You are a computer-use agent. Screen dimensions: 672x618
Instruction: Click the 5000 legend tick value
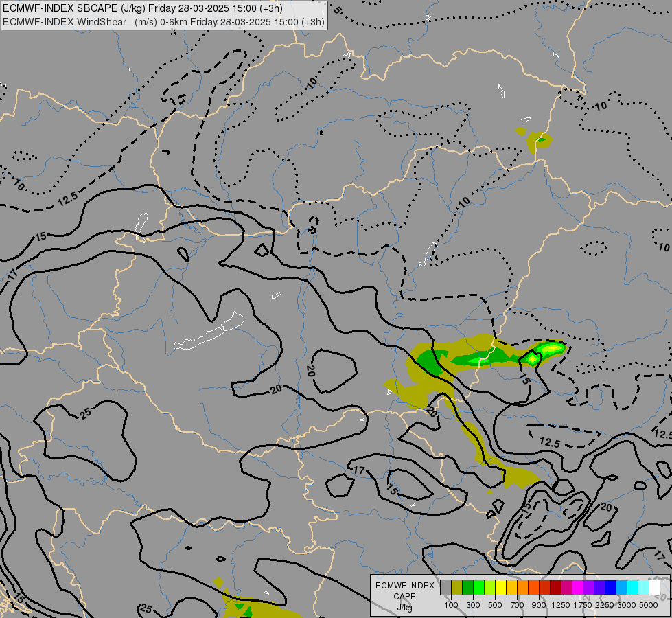(x=649, y=605)
